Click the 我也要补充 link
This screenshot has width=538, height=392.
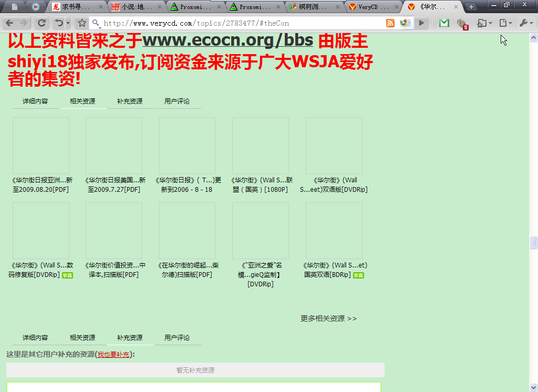pos(113,355)
